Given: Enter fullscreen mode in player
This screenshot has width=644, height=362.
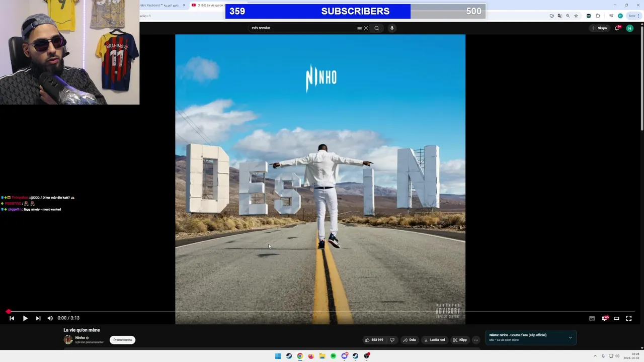Looking at the screenshot, I should pos(628,318).
